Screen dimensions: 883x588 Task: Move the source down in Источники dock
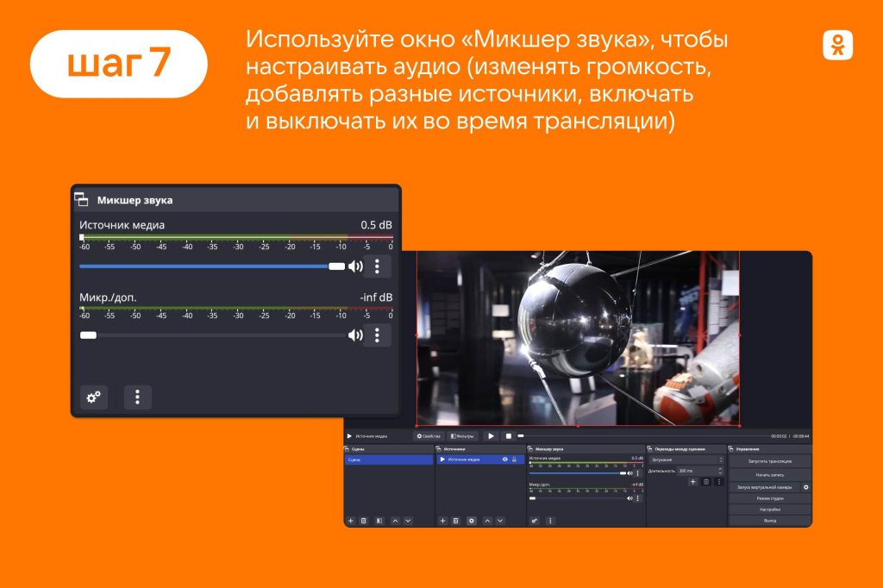(501, 521)
